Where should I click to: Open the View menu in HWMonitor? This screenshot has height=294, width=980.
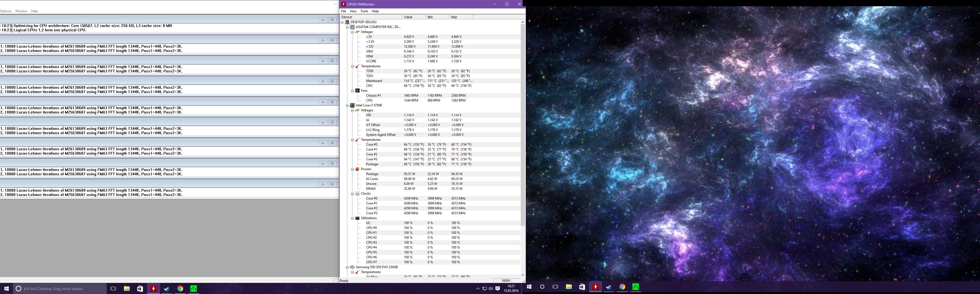(353, 11)
